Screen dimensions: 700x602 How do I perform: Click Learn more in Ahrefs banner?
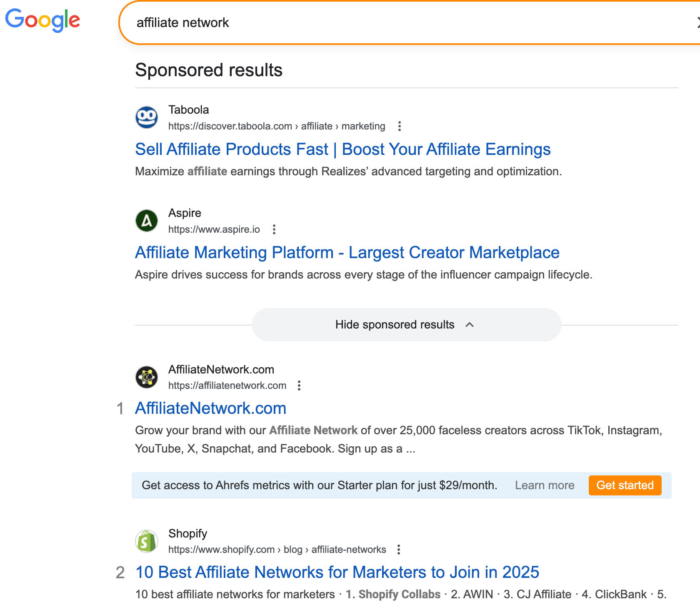tap(544, 485)
